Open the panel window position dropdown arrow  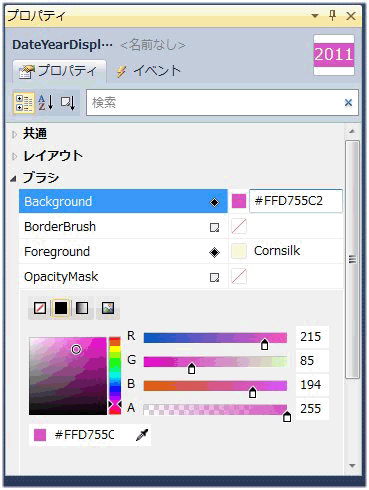pos(314,15)
